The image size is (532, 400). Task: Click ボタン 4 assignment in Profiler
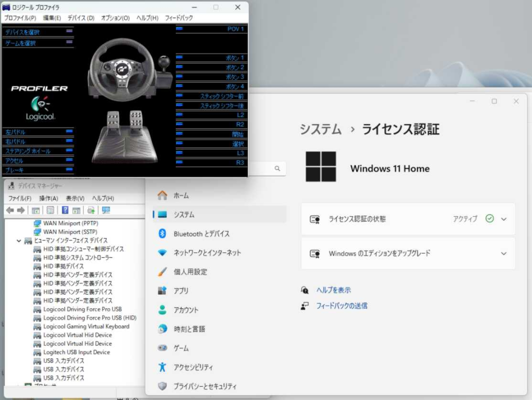[211, 86]
